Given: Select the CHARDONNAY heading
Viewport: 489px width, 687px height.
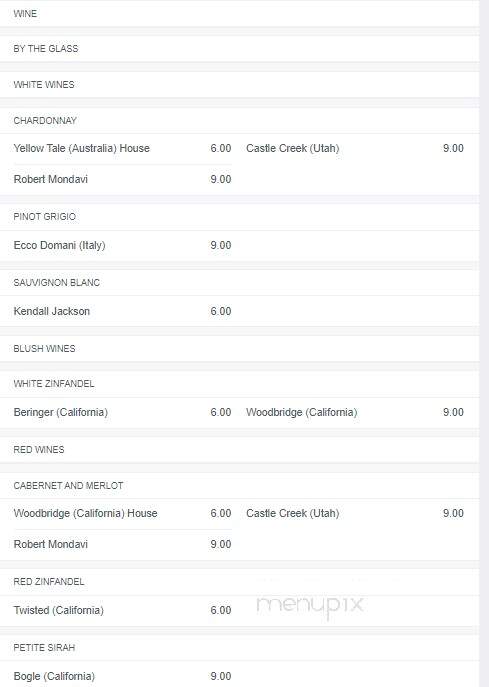Looking at the screenshot, I should coord(45,120).
